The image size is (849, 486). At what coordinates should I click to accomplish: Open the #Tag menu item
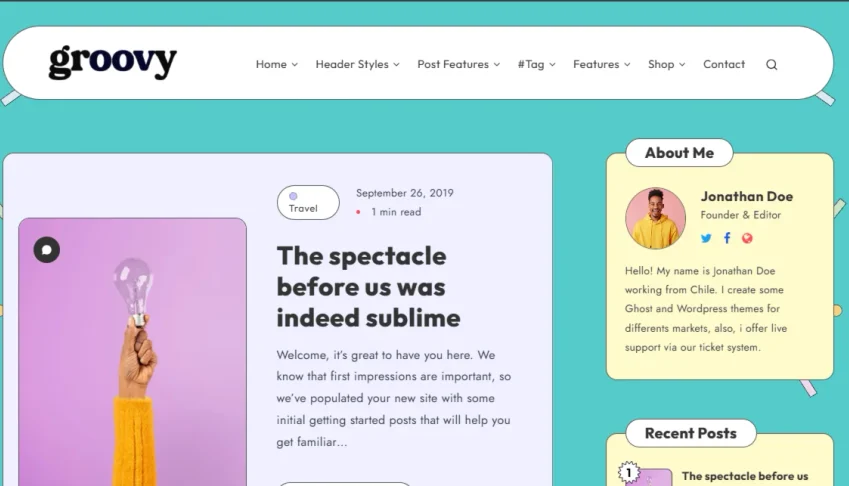point(531,64)
